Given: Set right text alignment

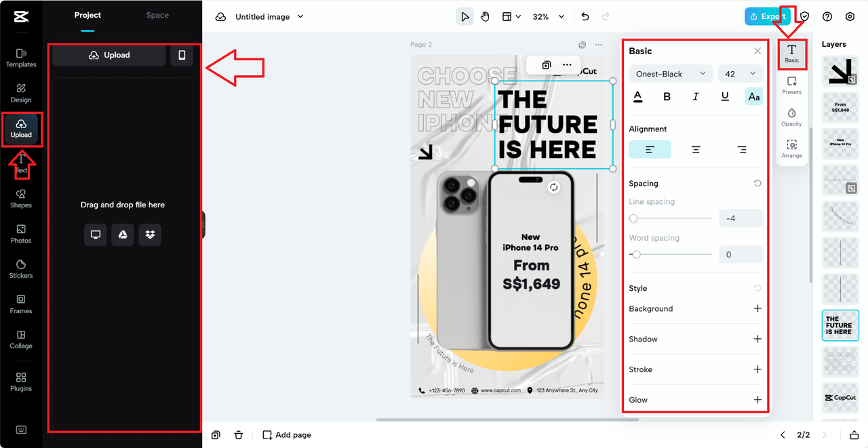Looking at the screenshot, I should [742, 150].
